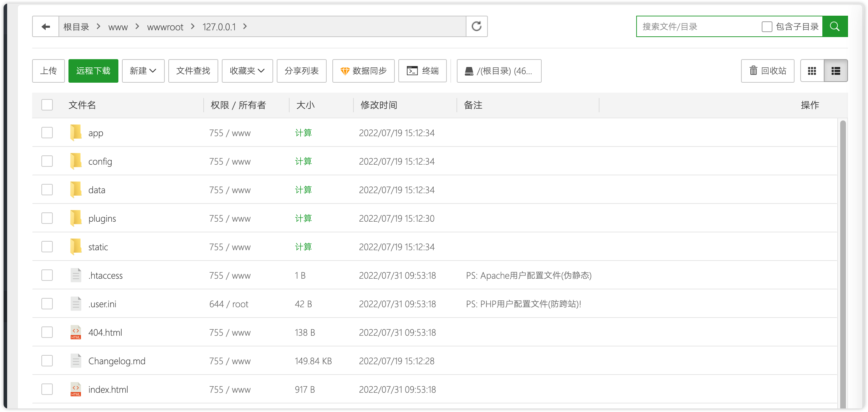The height and width of the screenshot is (412, 868).
Task: Open the Changelog.md file name
Action: click(x=117, y=361)
